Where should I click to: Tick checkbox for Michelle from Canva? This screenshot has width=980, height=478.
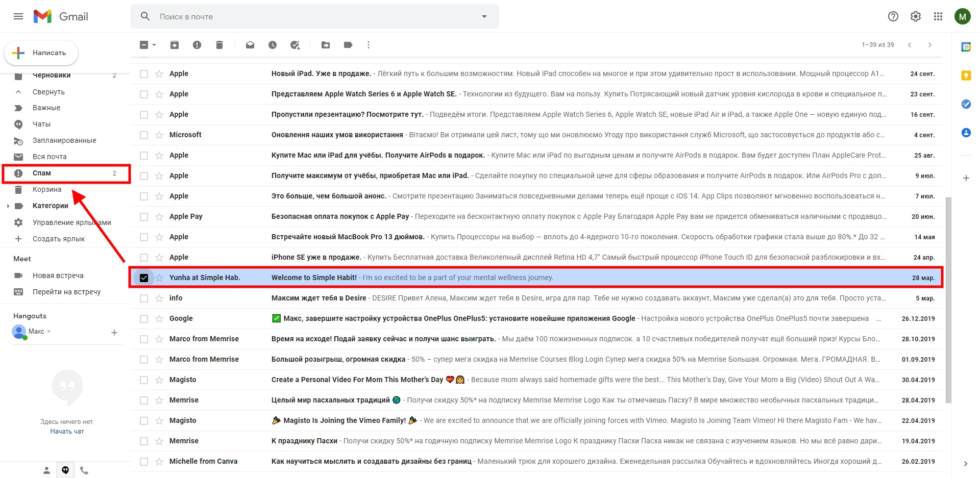pyautogui.click(x=144, y=462)
